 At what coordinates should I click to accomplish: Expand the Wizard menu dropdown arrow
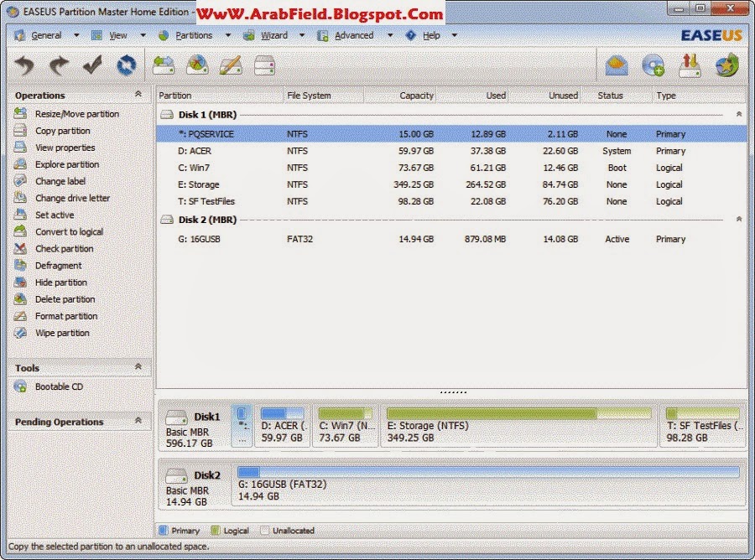[x=302, y=35]
